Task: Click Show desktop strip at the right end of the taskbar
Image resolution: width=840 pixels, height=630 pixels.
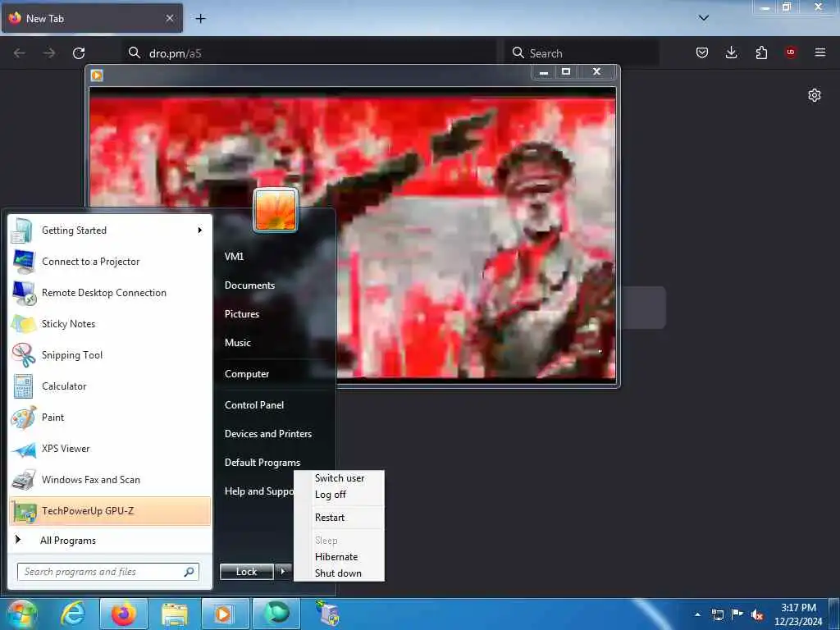Action: click(x=835, y=614)
